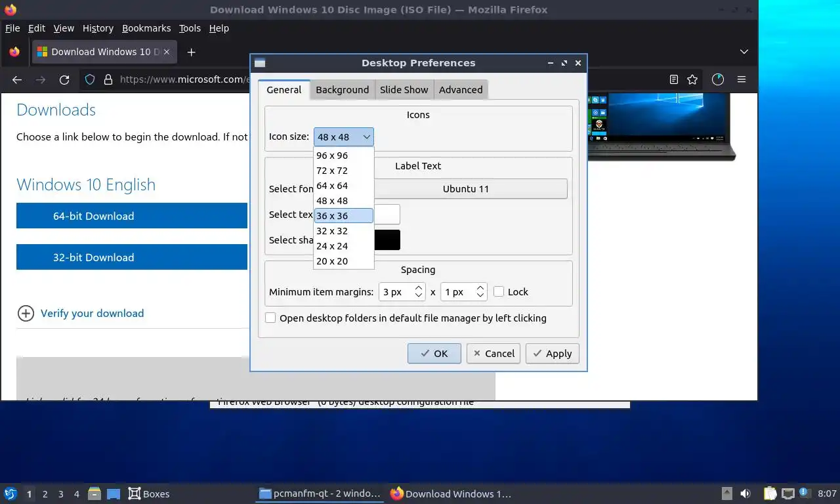Image resolution: width=840 pixels, height=504 pixels.
Task: Click the circular extension icon in Firefox toolbar
Action: (x=718, y=79)
